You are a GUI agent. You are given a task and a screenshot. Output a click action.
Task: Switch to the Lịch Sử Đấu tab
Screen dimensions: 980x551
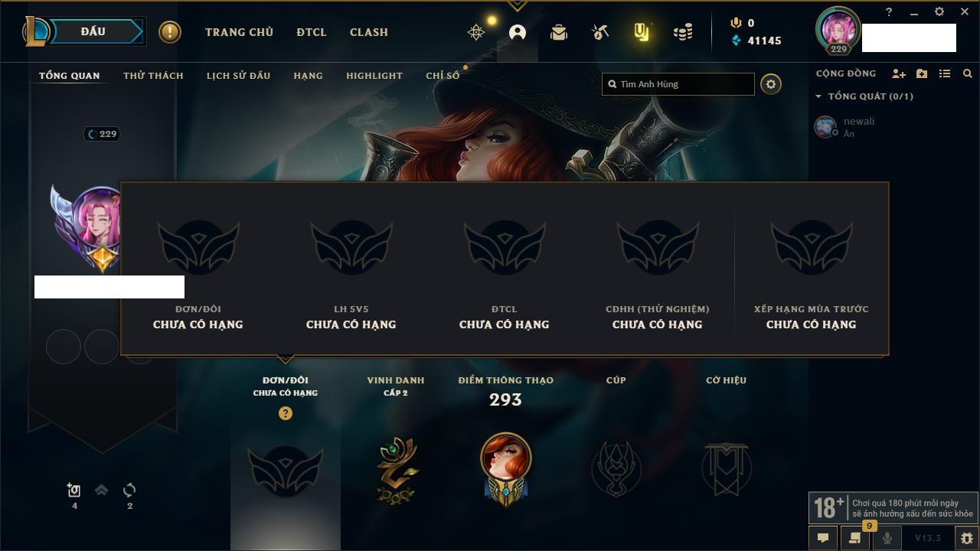pos(238,76)
